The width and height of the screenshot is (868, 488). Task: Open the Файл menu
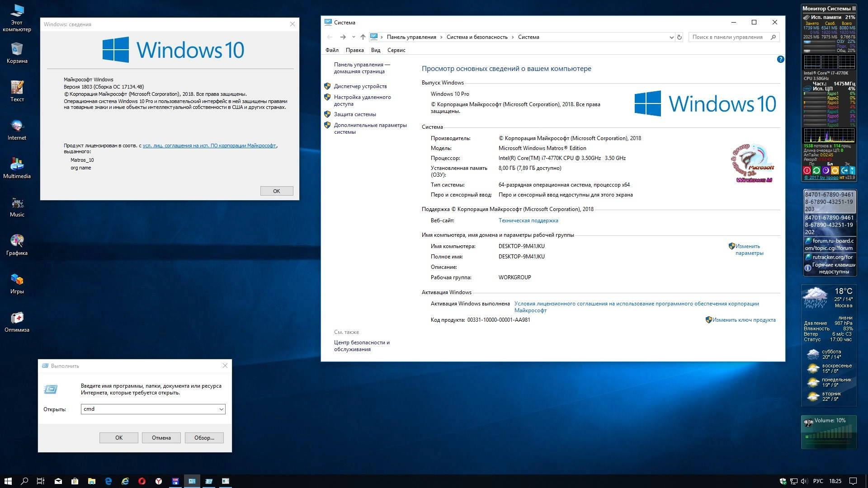coord(332,50)
